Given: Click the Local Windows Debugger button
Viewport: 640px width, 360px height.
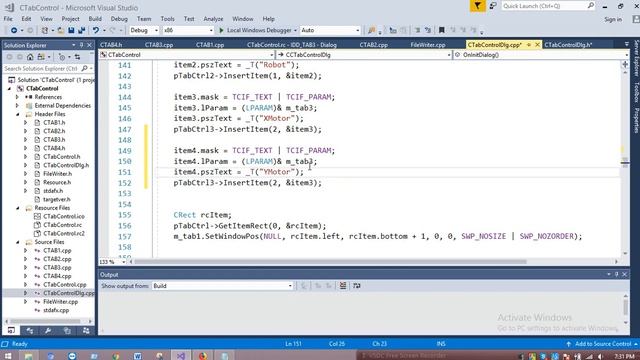Looking at the screenshot, I should (x=259, y=30).
